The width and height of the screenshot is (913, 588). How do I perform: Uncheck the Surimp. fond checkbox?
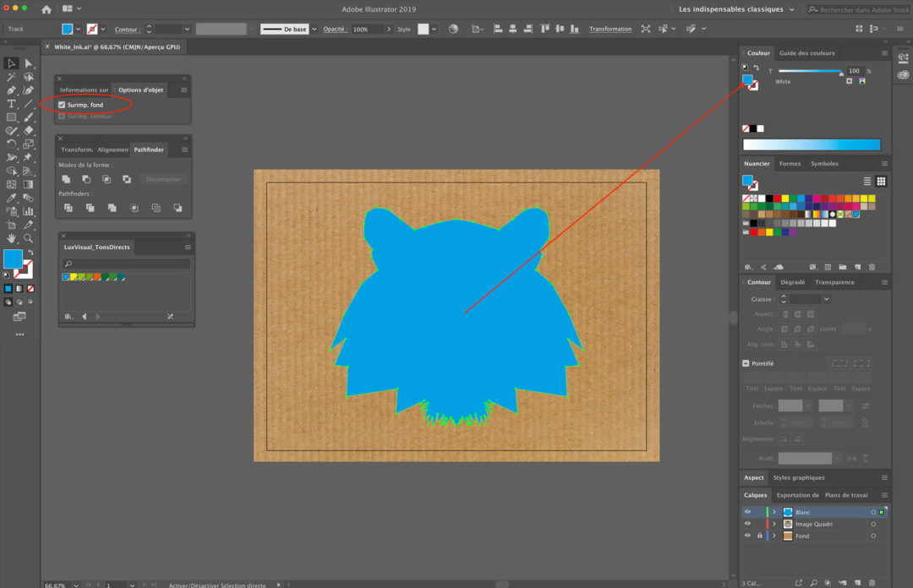pos(62,105)
